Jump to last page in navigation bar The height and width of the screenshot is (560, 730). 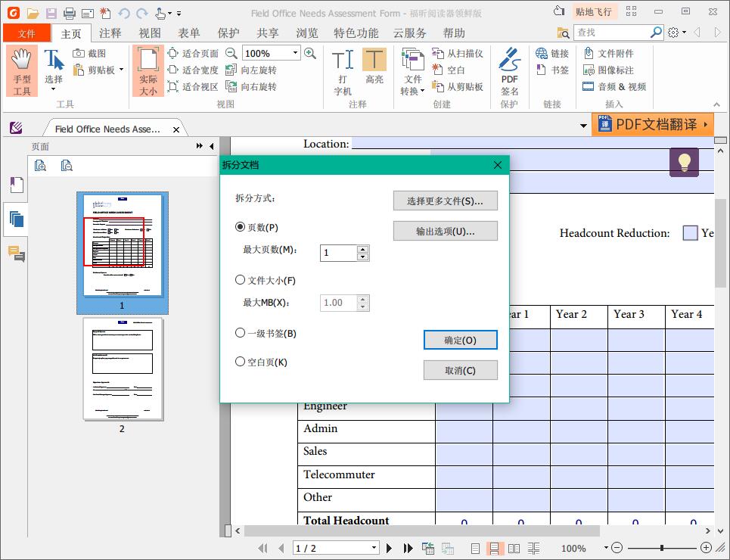[x=408, y=549]
